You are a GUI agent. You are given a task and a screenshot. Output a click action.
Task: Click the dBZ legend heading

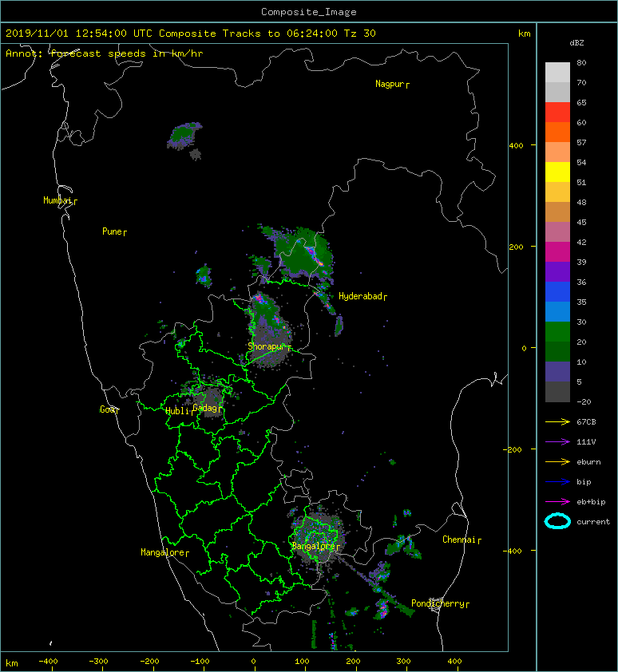576,43
